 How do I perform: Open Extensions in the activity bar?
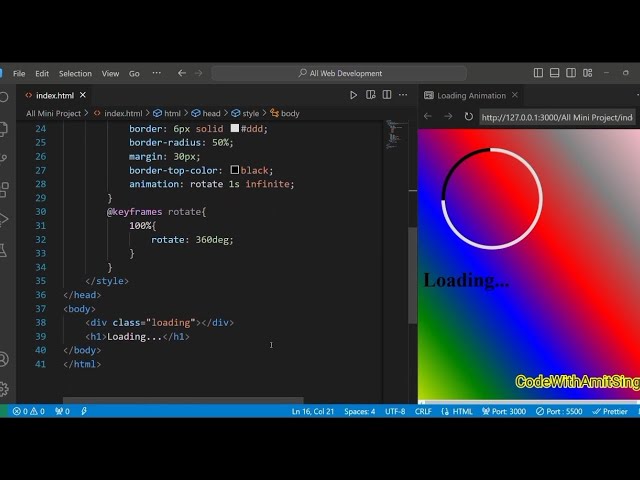[4, 189]
